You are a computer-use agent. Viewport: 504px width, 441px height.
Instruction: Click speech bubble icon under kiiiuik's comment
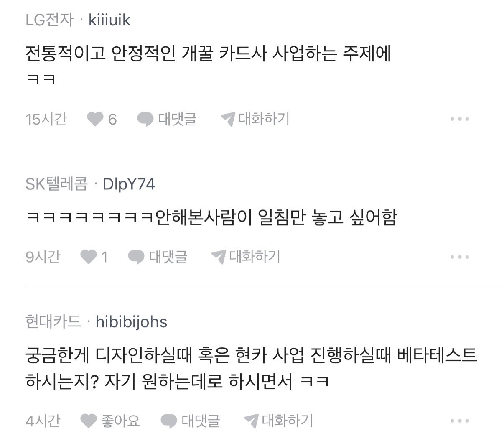click(145, 120)
